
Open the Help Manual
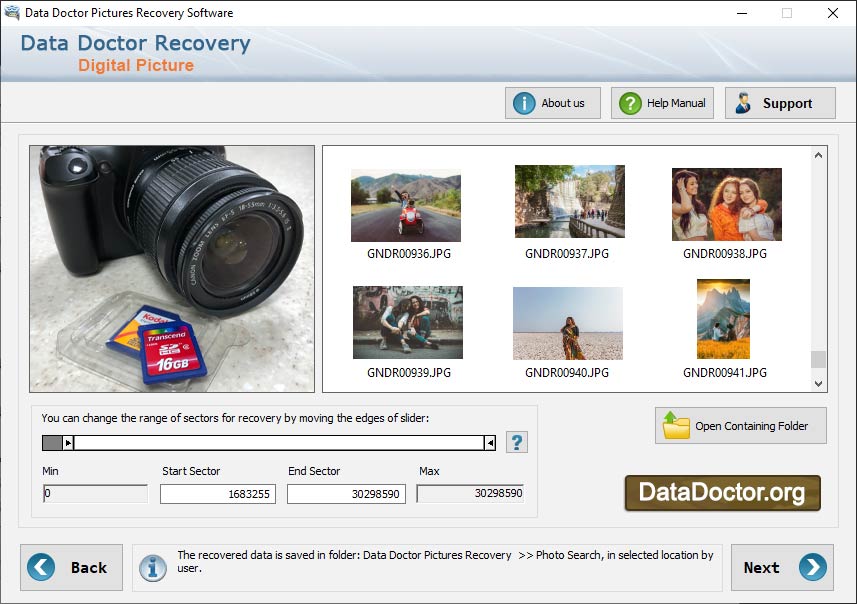point(662,102)
